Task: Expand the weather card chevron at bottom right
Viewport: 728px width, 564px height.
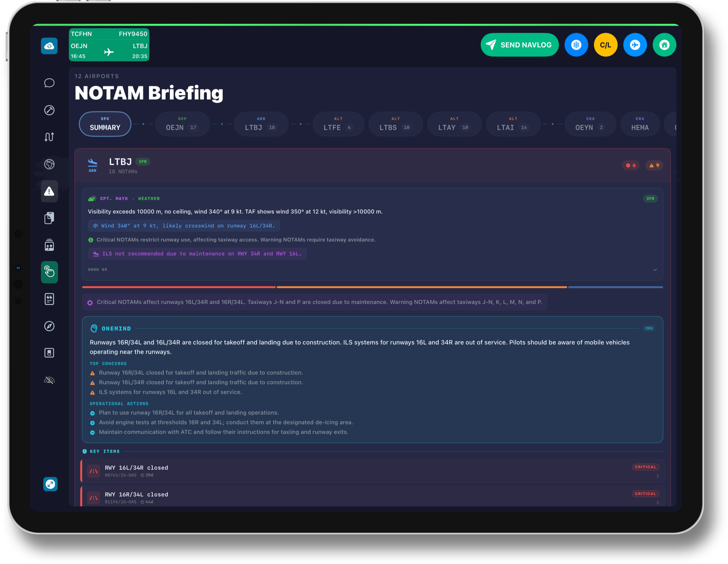Action: click(x=655, y=270)
